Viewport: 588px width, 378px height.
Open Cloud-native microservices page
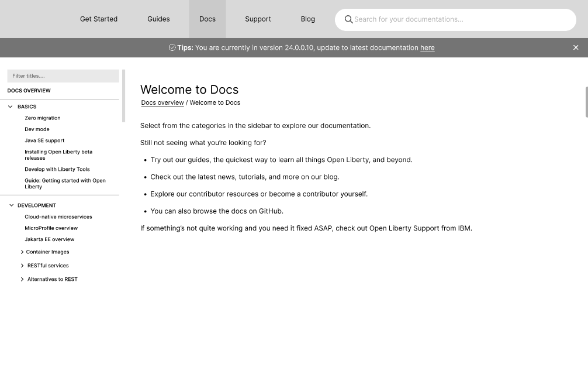(58, 217)
